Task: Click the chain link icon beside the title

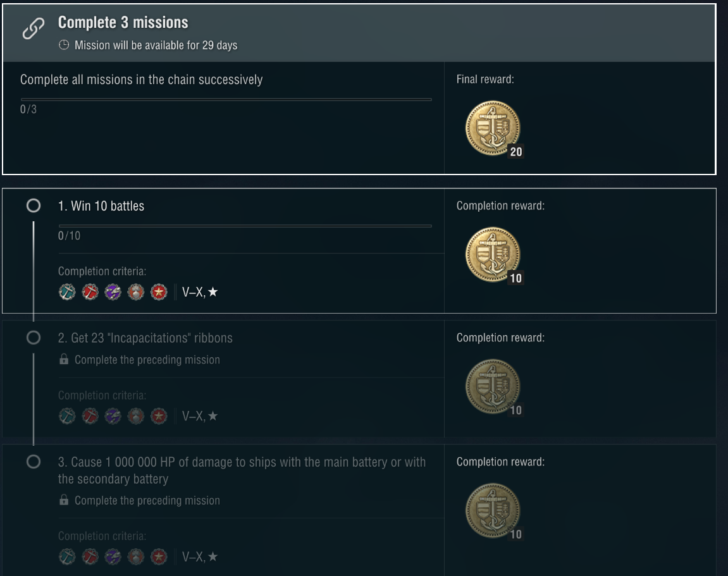Action: pos(34,30)
